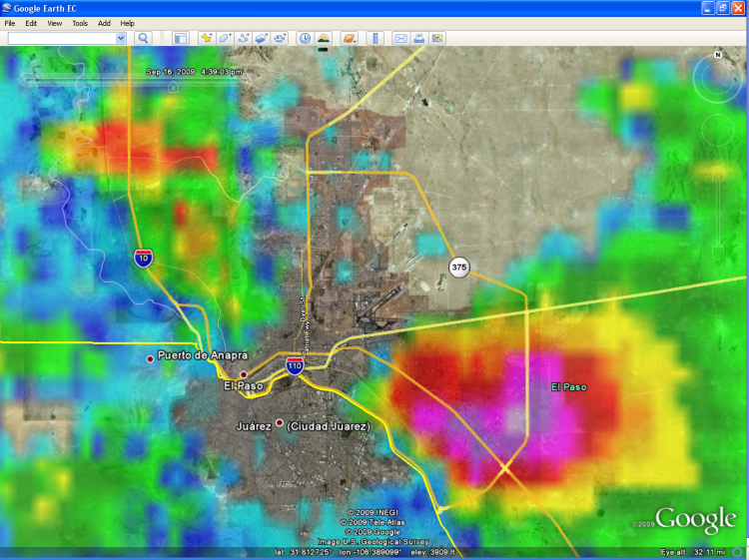Click the Interstate 10 highway shield
The height and width of the screenshot is (560, 749).
click(143, 258)
